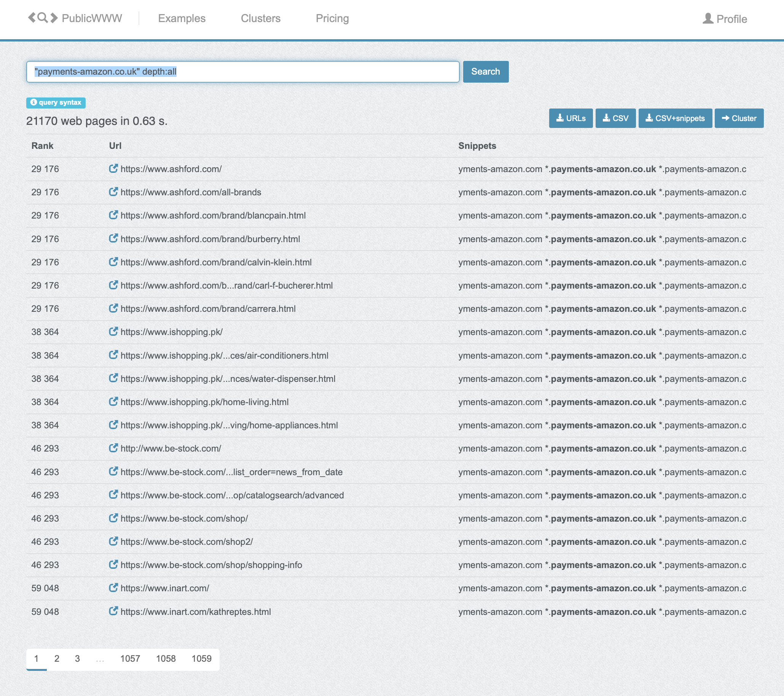Open the Pricing page
Screen dimensions: 784x696
coord(332,18)
